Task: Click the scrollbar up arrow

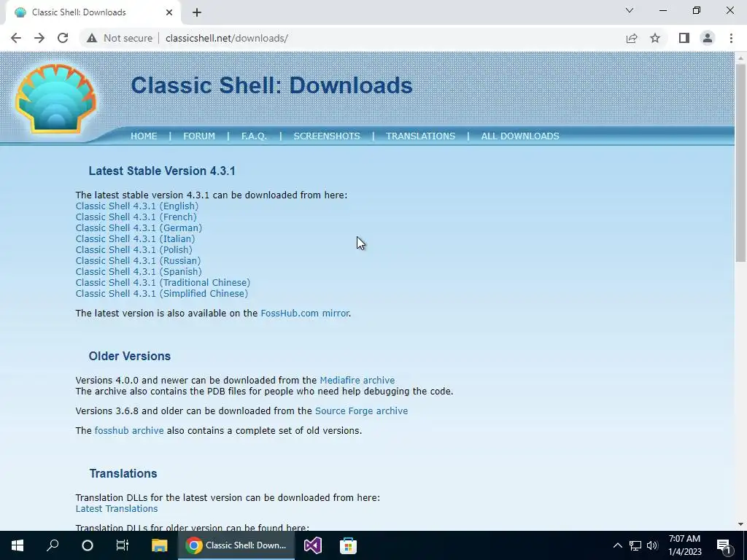Action: click(740, 58)
